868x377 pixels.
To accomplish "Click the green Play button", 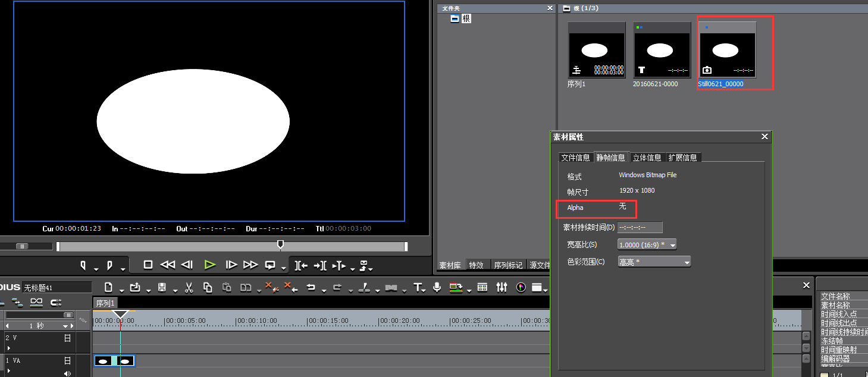I will tap(209, 265).
